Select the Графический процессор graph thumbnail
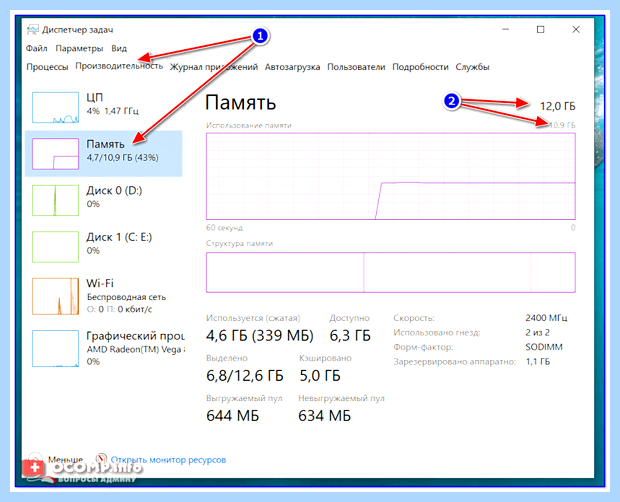Image resolution: width=620 pixels, height=502 pixels. pyautogui.click(x=55, y=349)
